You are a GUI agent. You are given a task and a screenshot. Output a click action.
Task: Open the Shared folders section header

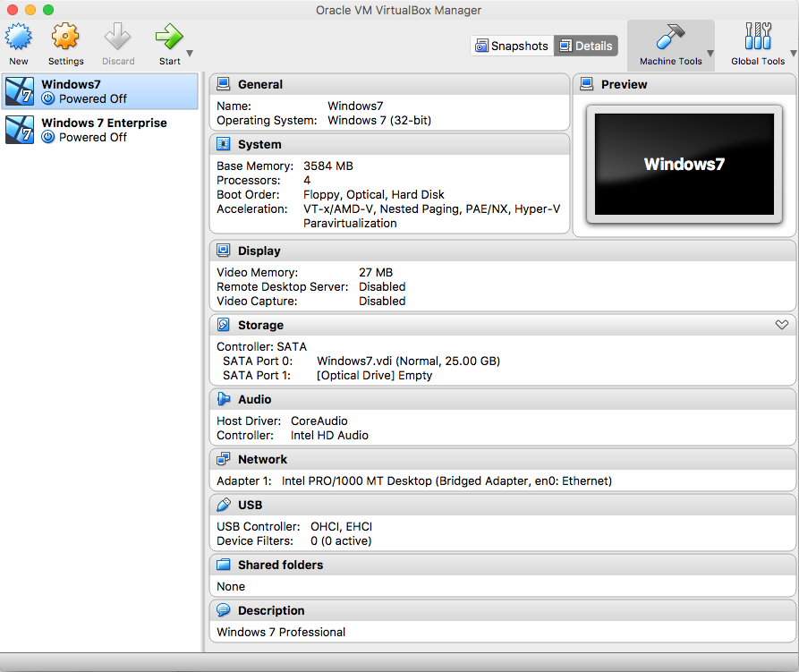[280, 565]
